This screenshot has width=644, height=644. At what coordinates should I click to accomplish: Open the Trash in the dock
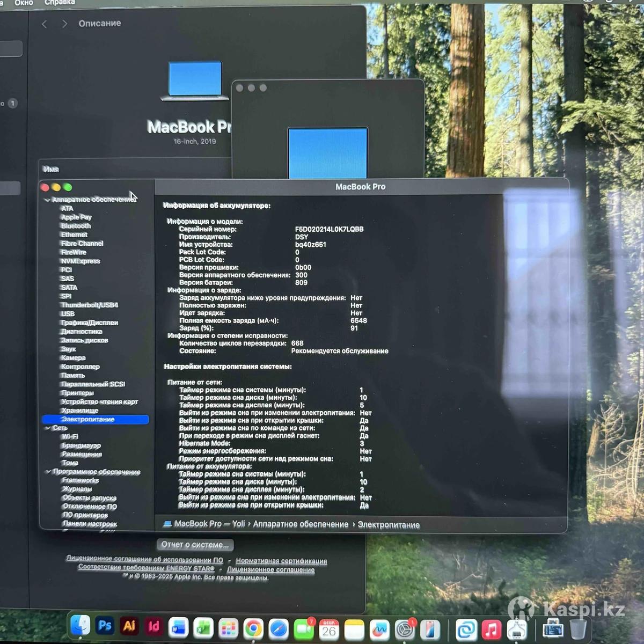point(578,629)
